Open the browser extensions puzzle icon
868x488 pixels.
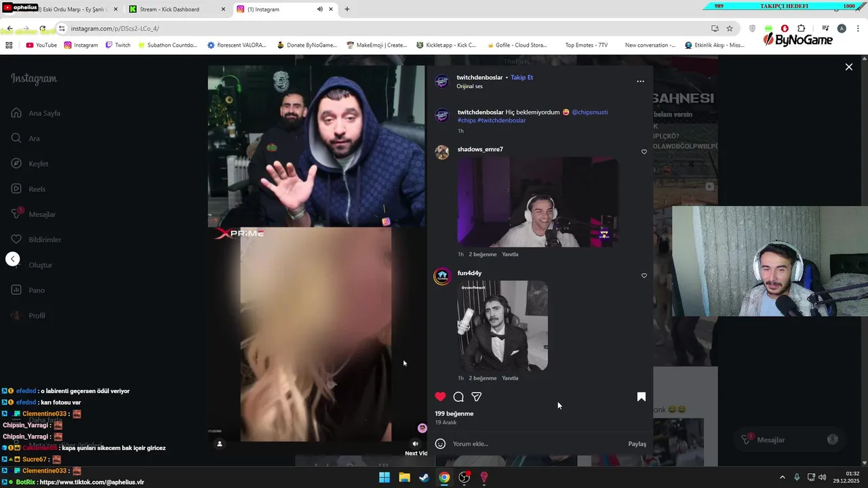(x=802, y=28)
